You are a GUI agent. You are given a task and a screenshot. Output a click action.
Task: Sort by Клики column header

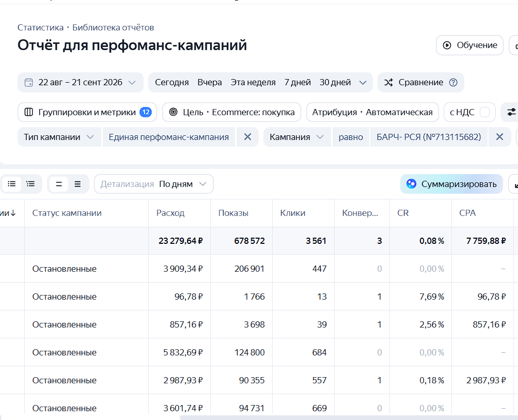pyautogui.click(x=293, y=213)
